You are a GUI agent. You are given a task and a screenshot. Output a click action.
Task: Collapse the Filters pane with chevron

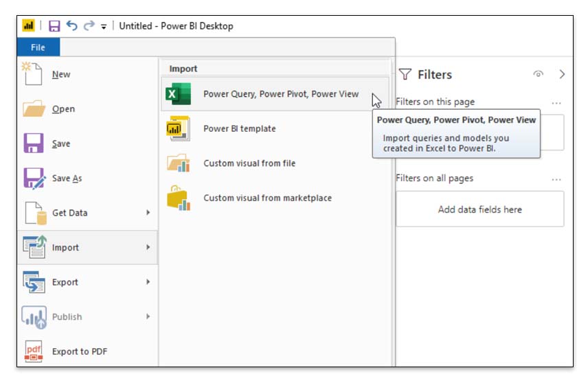562,74
